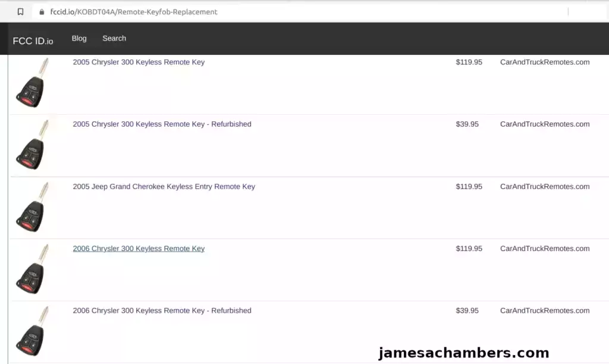Open the 2006 Chrysler 300 Keyless Remote Key link

tap(139, 249)
